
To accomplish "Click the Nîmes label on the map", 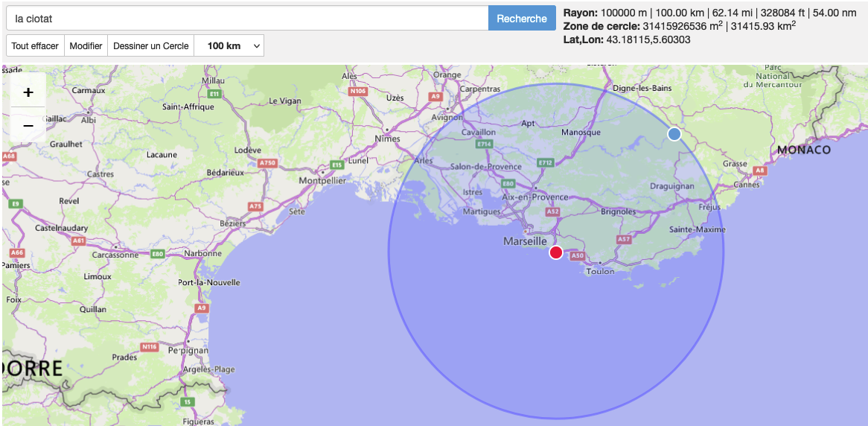I will tap(387, 139).
